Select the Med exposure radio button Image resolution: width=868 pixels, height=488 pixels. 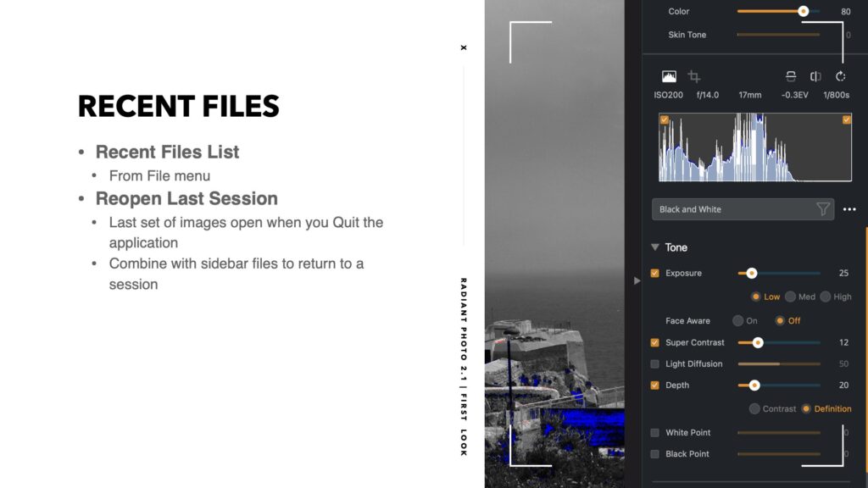pyautogui.click(x=791, y=297)
